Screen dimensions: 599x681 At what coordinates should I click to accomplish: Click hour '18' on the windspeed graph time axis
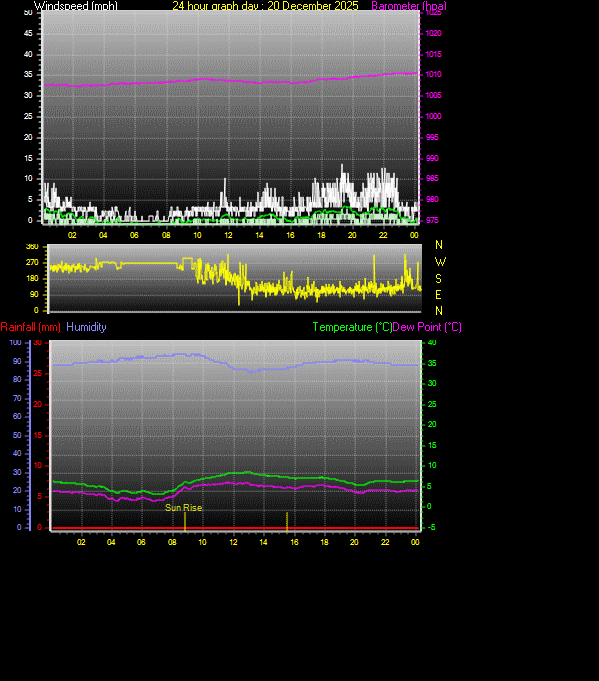point(321,235)
